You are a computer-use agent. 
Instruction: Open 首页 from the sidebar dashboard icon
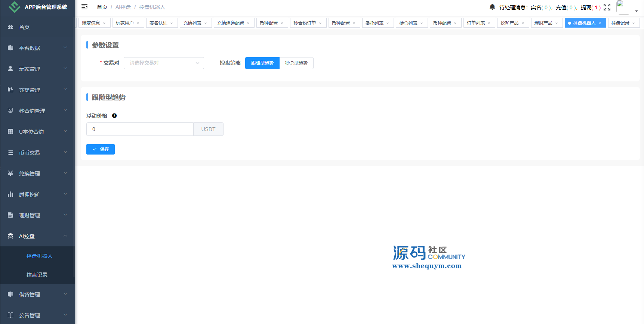coord(10,27)
